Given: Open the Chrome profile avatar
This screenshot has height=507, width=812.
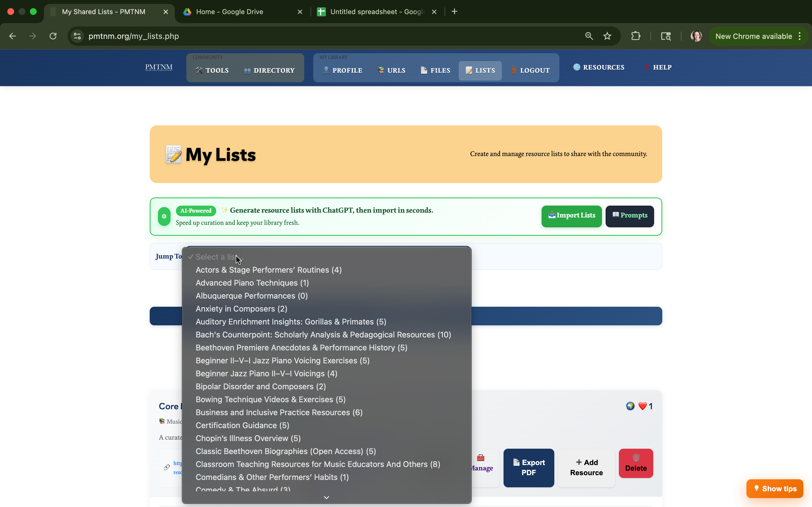Looking at the screenshot, I should tap(696, 36).
